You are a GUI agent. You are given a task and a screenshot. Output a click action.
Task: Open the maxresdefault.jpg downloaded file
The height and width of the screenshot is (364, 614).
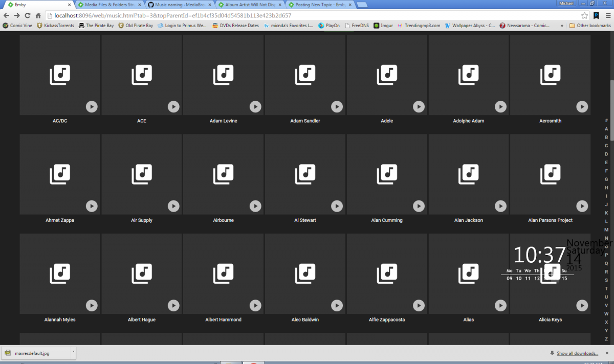[36, 353]
